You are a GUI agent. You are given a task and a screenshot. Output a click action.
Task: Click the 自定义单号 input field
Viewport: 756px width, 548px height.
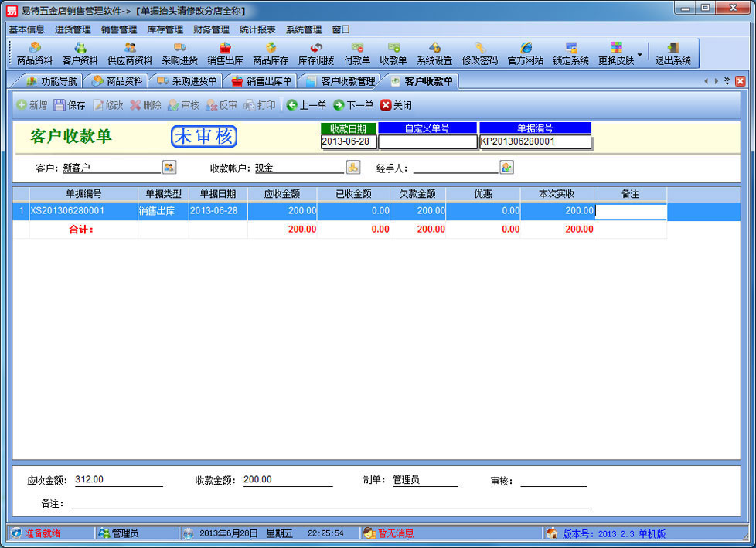click(427, 142)
